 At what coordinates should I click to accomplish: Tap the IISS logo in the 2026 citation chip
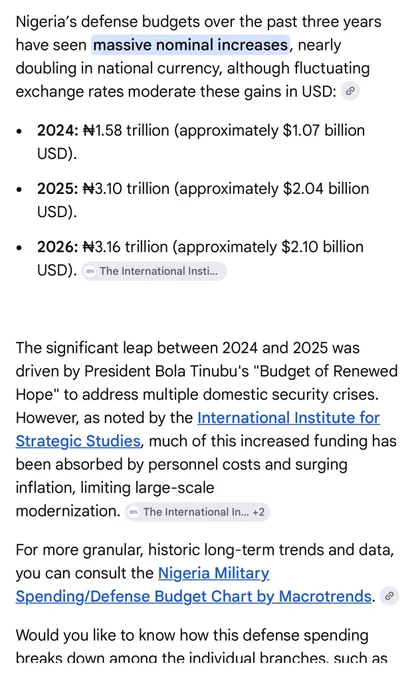pos(90,271)
